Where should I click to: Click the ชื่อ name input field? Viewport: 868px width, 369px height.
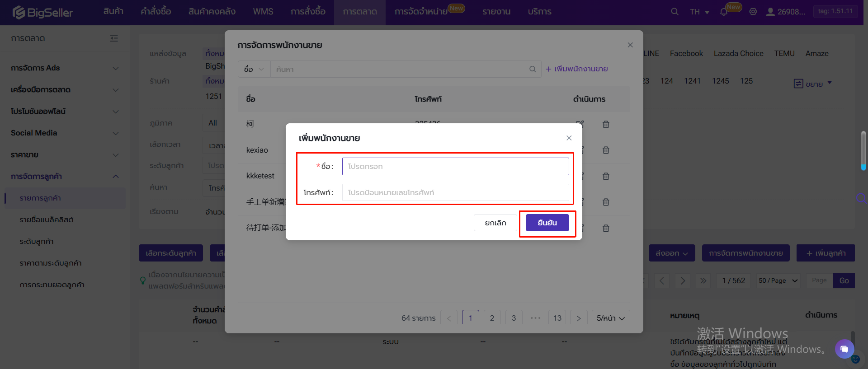455,166
